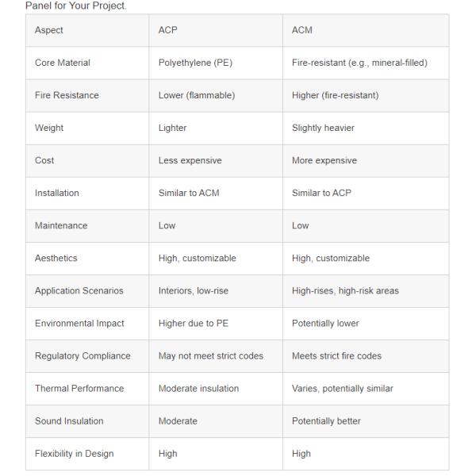Click the "Aesthetics" row label
Screen dimensions: 476x476
pos(56,258)
